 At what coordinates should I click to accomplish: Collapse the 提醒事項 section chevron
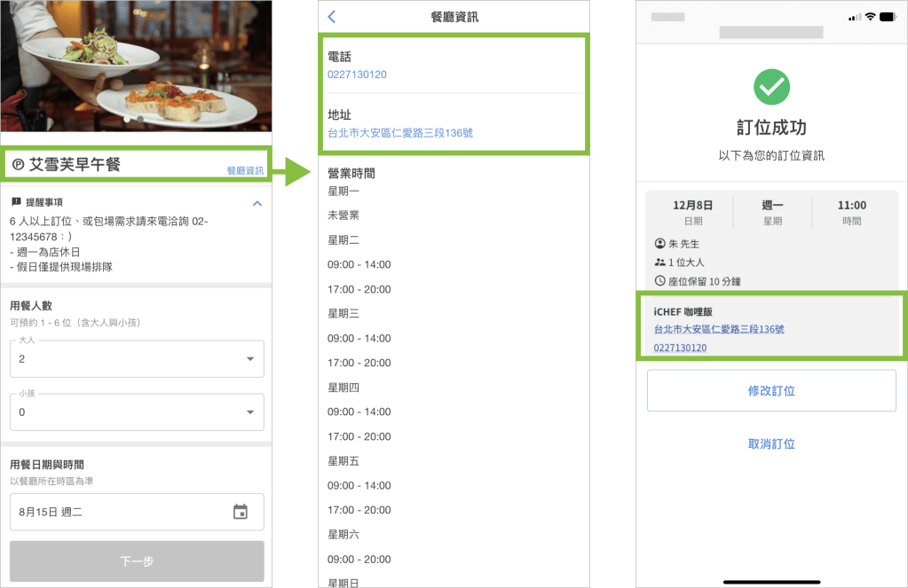(257, 203)
